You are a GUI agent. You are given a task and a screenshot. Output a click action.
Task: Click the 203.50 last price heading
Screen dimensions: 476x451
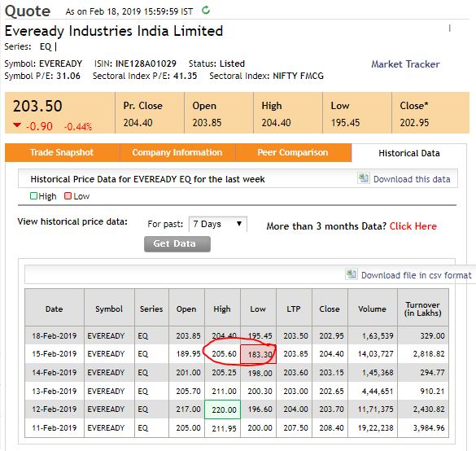[37, 106]
